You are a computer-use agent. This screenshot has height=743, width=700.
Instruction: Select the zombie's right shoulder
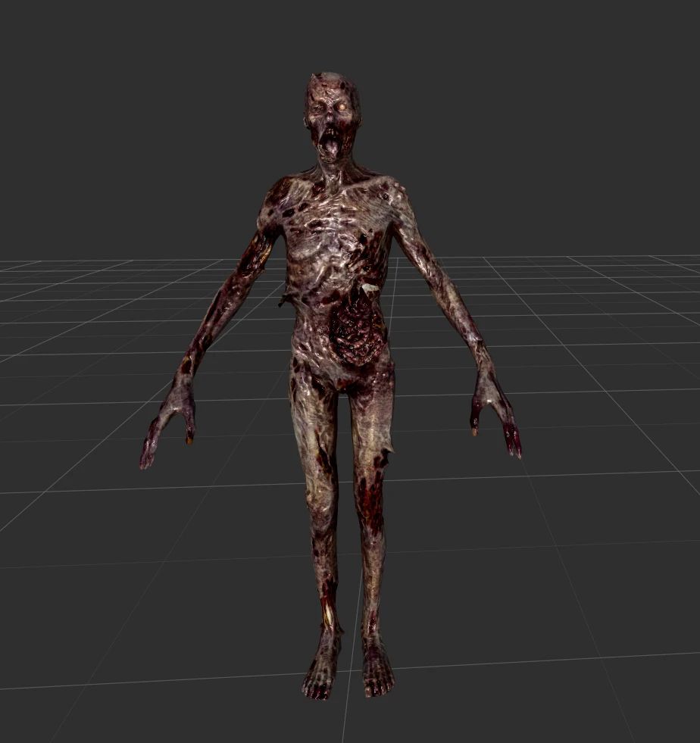click(280, 189)
